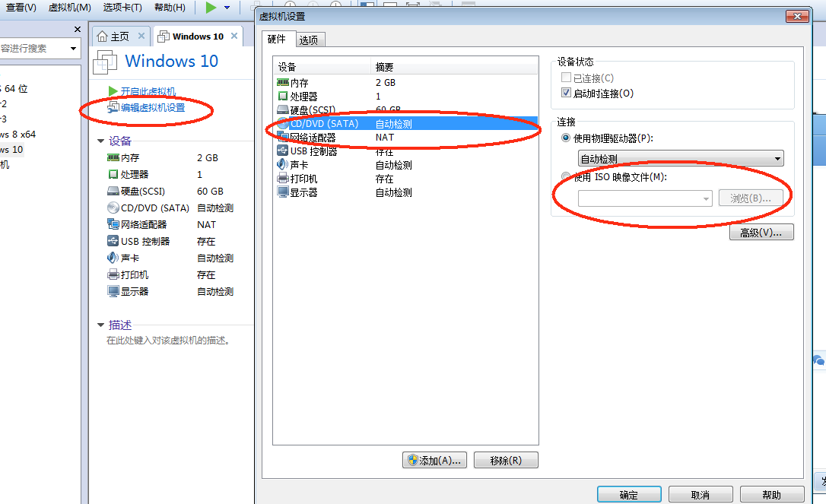
Task: Select the USB controller icon in dialog list
Action: 283,151
